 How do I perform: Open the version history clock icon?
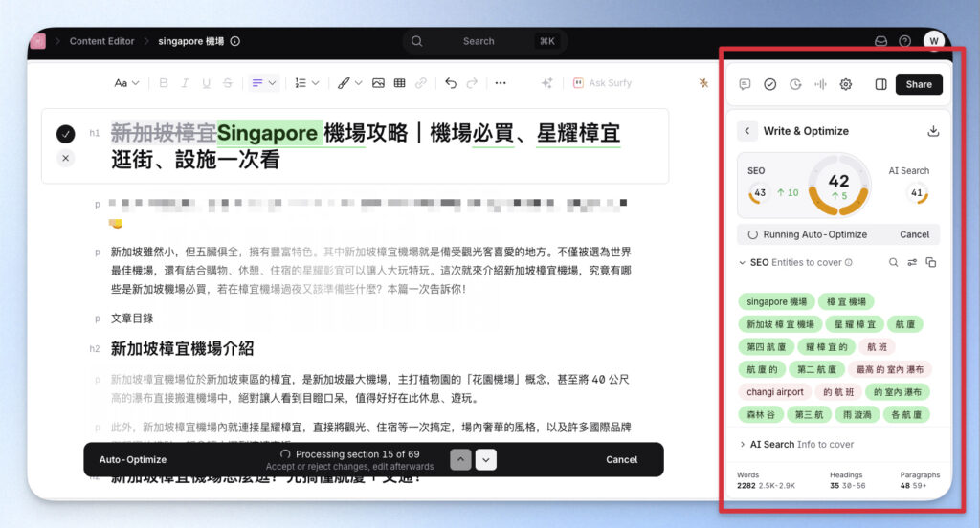(x=795, y=84)
